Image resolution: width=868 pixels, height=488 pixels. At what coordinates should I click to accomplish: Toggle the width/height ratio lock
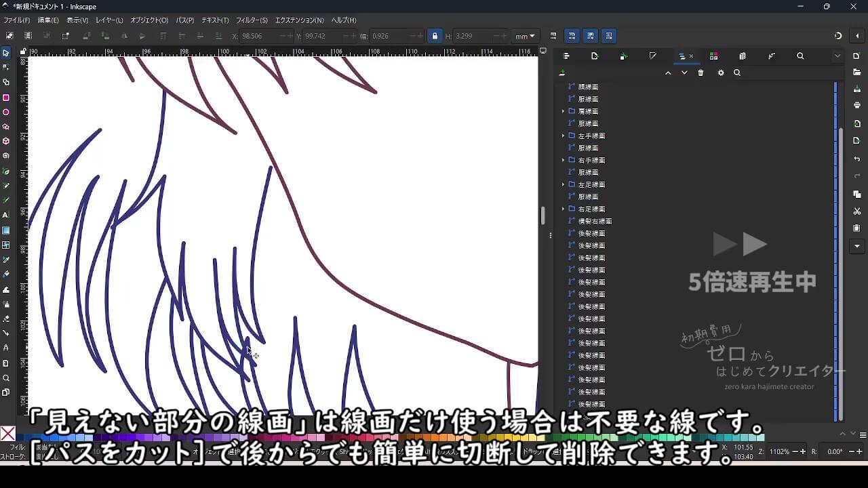pos(435,36)
